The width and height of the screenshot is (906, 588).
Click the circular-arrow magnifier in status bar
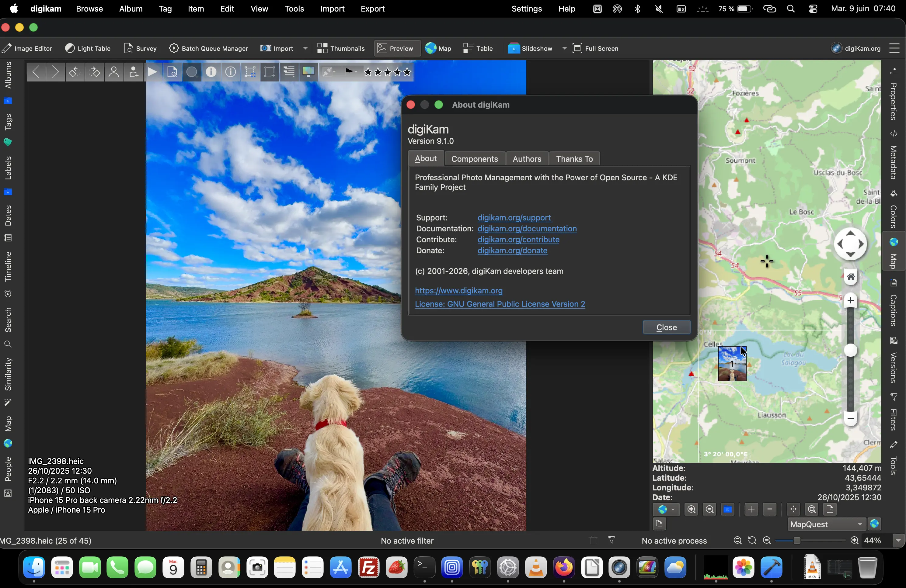point(752,541)
